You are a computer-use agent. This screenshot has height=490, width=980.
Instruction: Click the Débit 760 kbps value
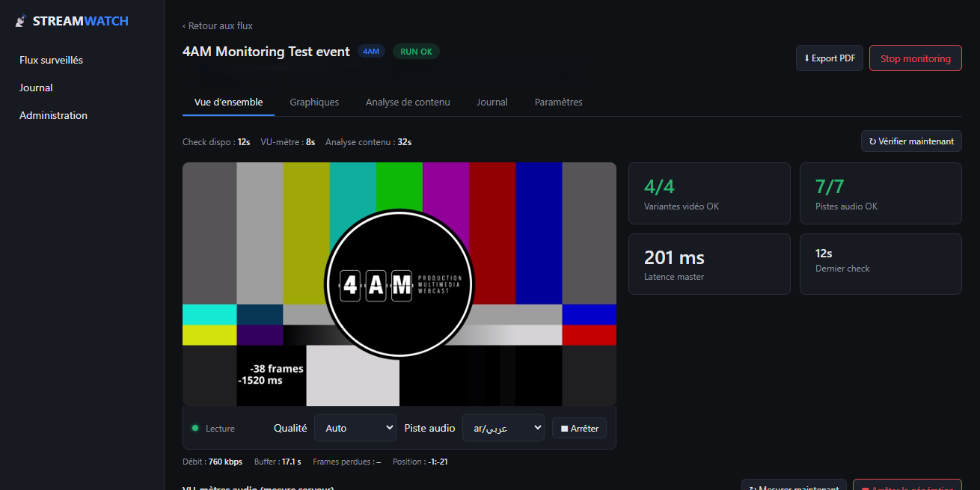(x=225, y=462)
